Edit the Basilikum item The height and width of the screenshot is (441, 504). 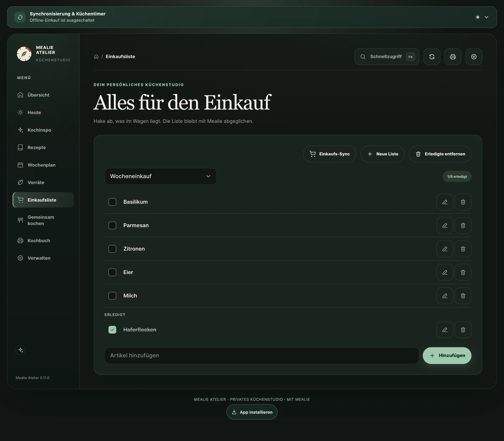445,202
